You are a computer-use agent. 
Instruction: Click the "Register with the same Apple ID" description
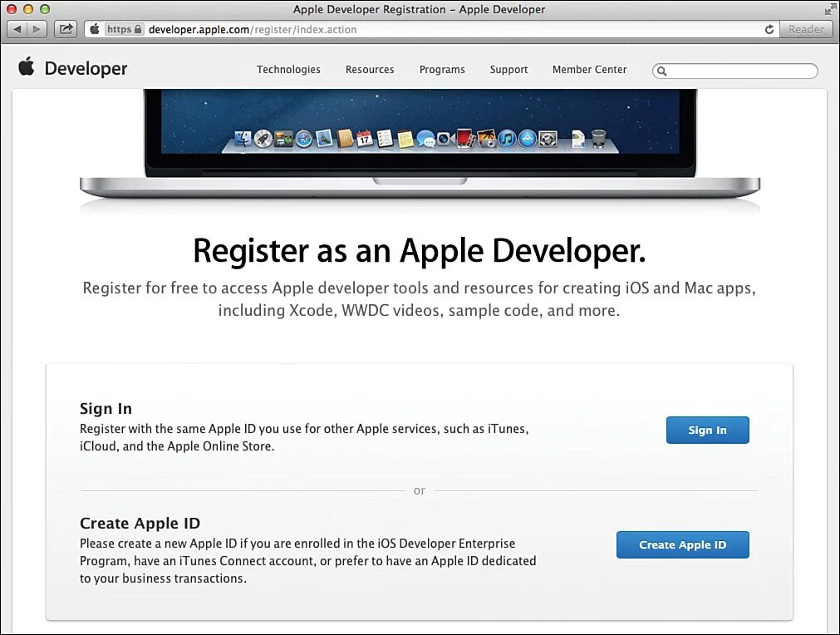[x=304, y=437]
